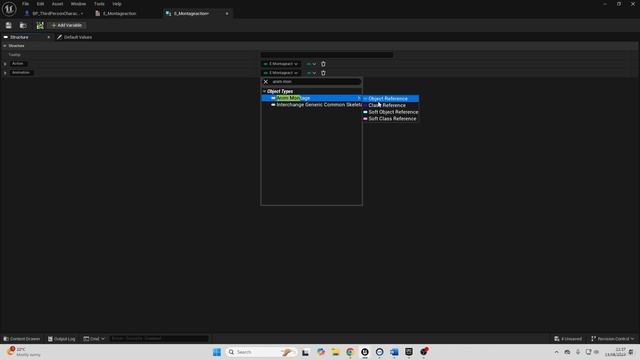The height and width of the screenshot is (360, 640).
Task: Click the console command input field
Action: tap(159, 339)
